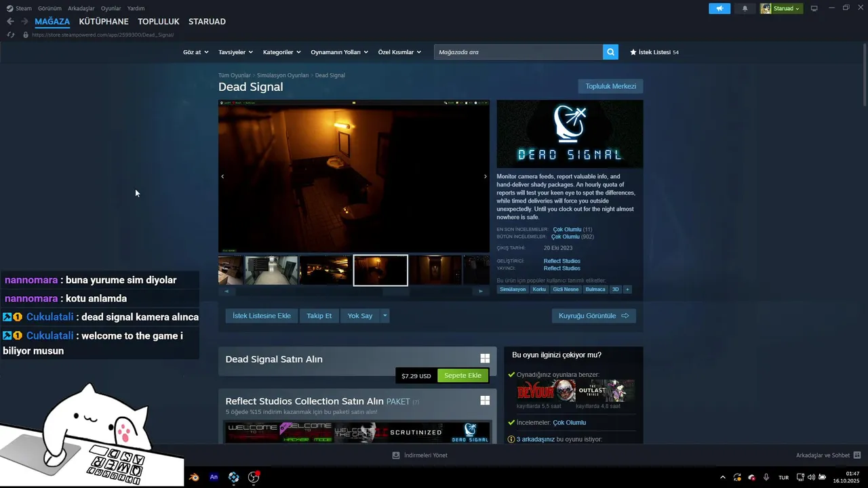Expand Oynamanın Yolları dropdown
868x488 pixels.
click(x=339, y=52)
